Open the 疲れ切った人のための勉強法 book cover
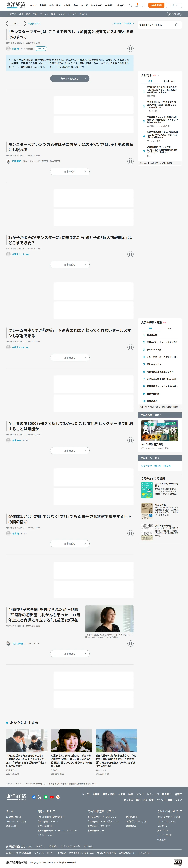 [x=147, y=490]
